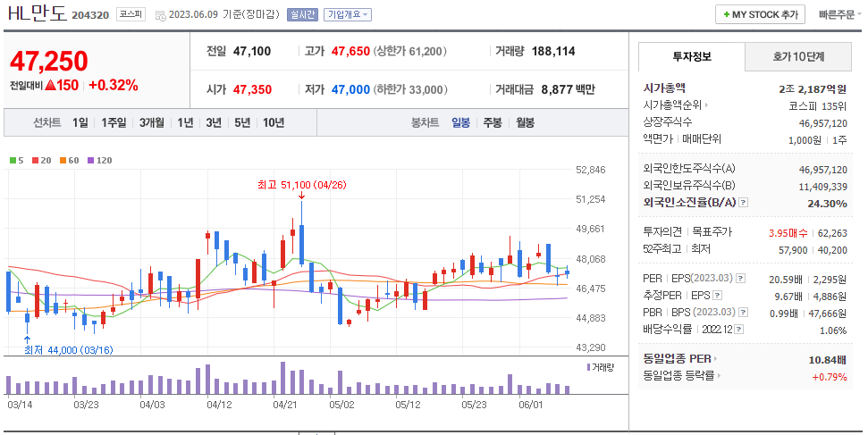This screenshot has height=435, width=868.
Task: Switch to the 월봉 monthly candle chart
Action: (x=526, y=123)
